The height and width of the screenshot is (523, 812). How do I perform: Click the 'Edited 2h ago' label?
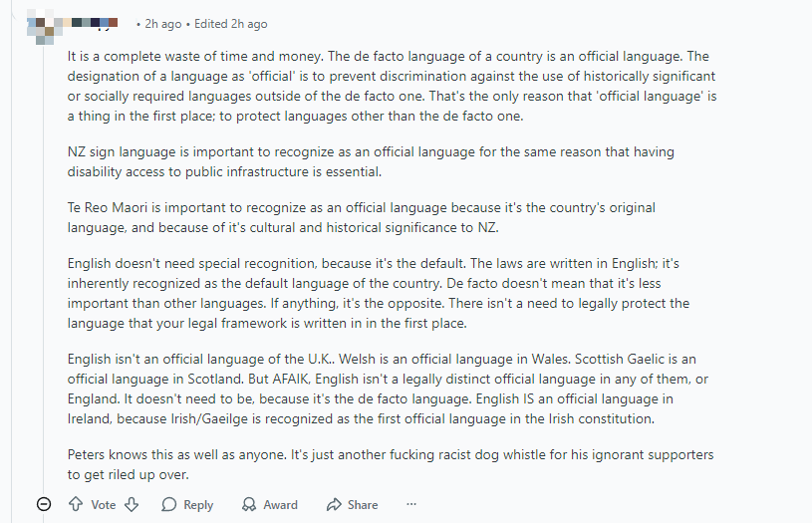232,24
